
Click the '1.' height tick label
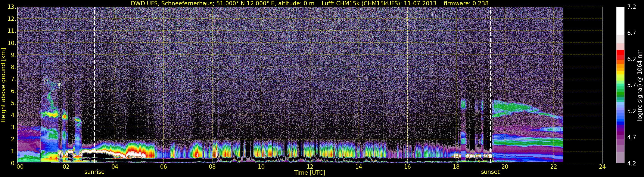coord(13,151)
